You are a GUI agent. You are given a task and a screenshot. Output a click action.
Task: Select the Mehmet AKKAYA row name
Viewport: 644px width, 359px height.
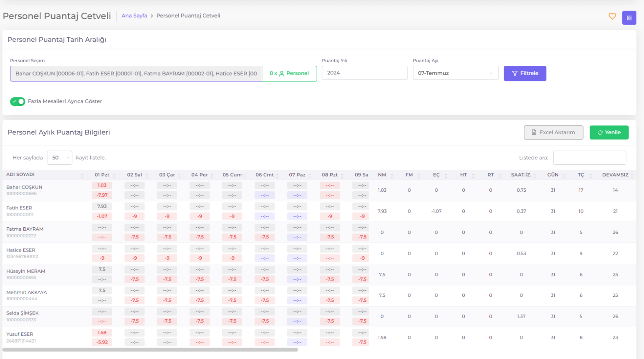[27, 293]
